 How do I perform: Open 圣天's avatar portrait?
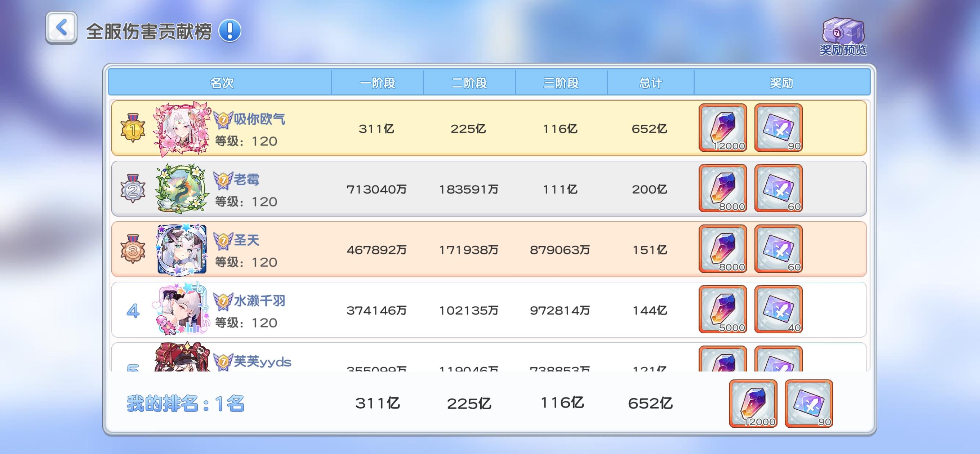pyautogui.click(x=182, y=249)
